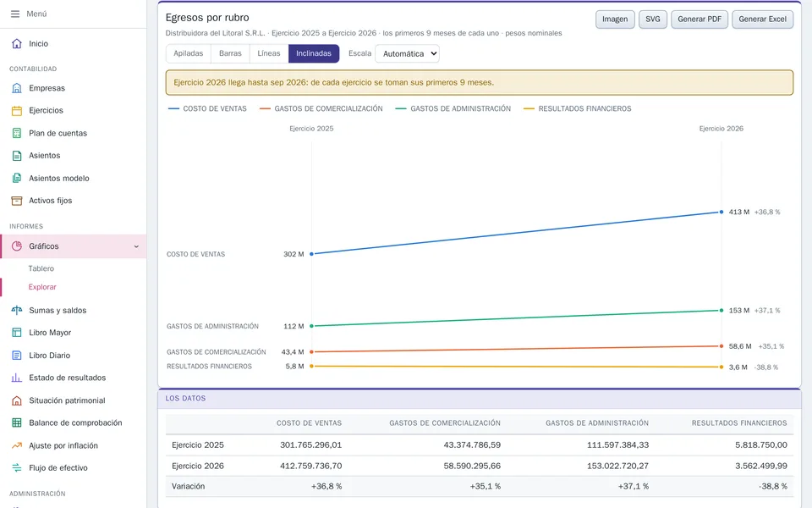812x508 pixels.
Task: Click the green Ejercicio 2025 data point
Action: click(312, 326)
